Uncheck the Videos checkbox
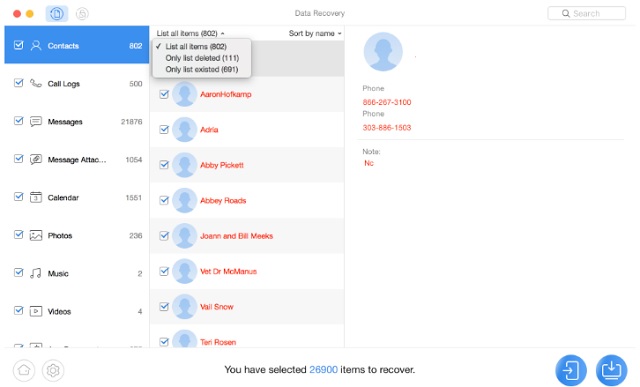The width and height of the screenshot is (640, 387). point(18,310)
